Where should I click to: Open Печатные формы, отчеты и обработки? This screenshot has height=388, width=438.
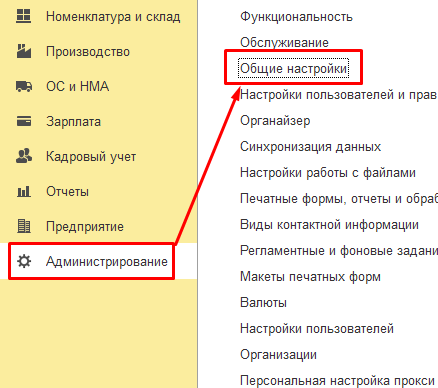pos(339,199)
